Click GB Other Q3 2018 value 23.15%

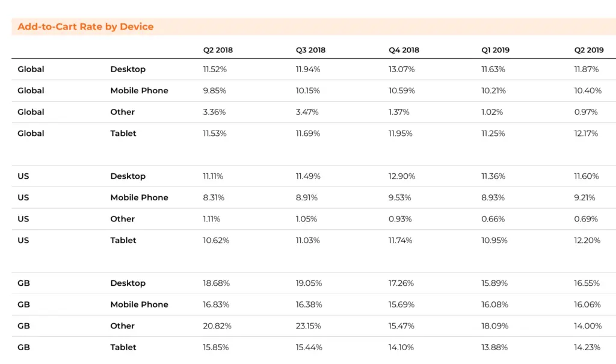tap(309, 326)
